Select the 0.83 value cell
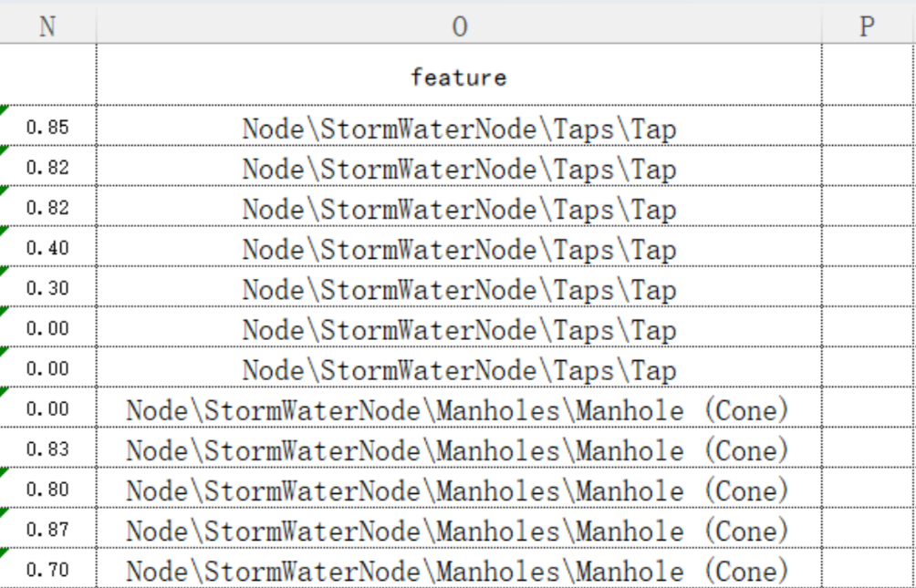 [47, 449]
